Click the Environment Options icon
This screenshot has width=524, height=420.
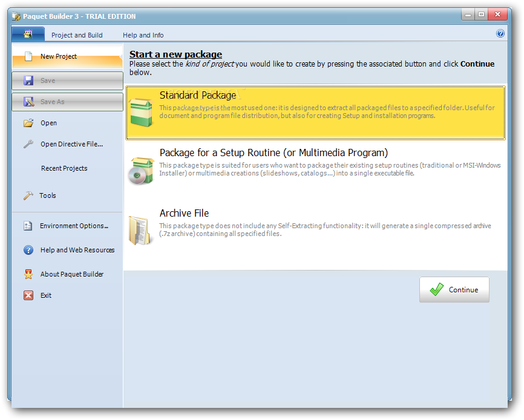coord(28,226)
